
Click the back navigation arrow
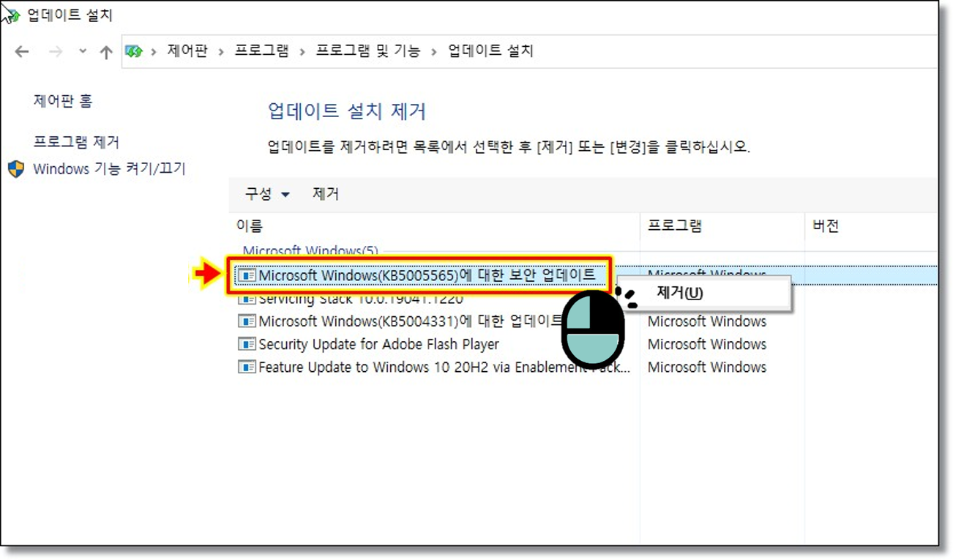click(22, 52)
